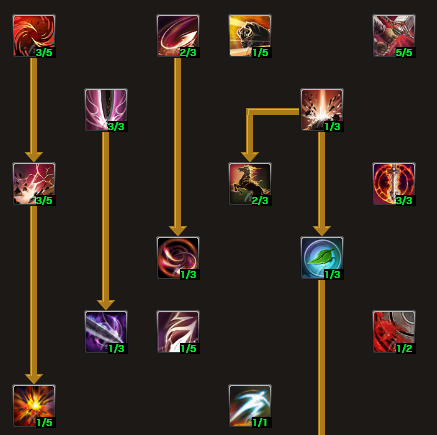This screenshot has width=437, height=435.
Task: Click the red armored warrior skill 5/5
Action: tap(394, 36)
